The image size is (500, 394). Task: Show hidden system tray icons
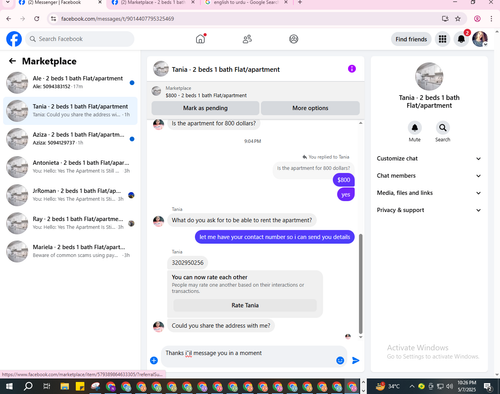412,386
